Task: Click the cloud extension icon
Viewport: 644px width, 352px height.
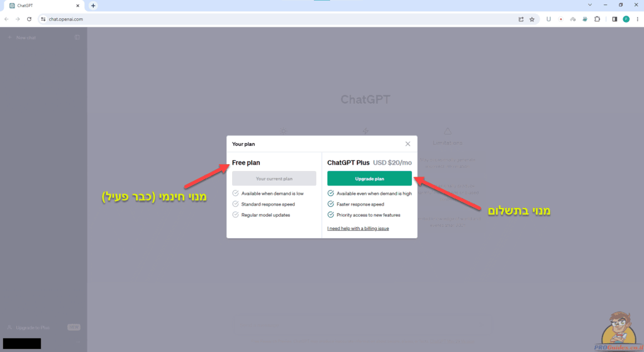Action: pos(572,19)
